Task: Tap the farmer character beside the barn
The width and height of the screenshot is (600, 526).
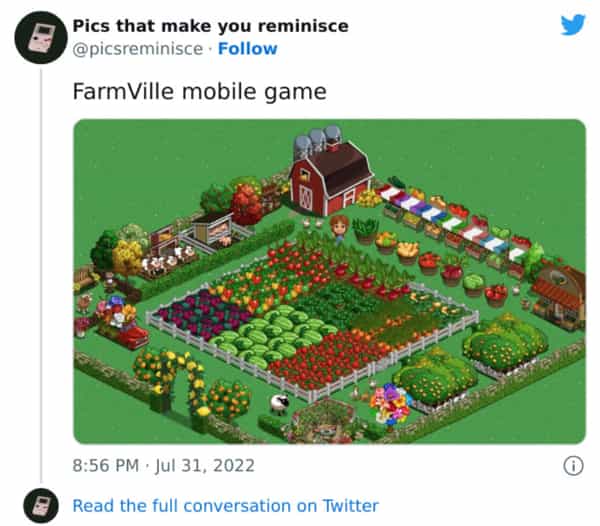Action: point(339,228)
